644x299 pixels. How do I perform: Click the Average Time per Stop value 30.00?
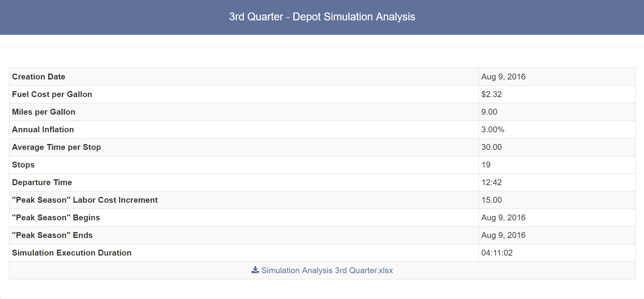(x=491, y=147)
